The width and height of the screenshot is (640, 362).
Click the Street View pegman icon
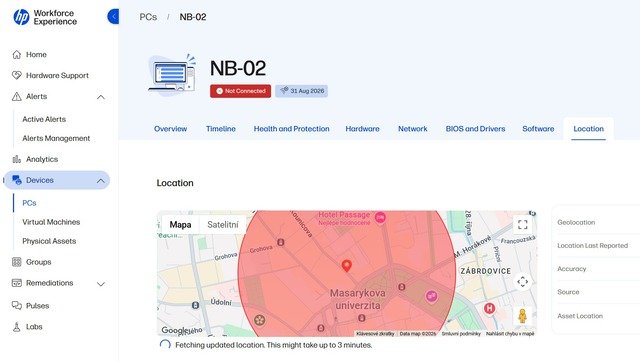pos(522,316)
